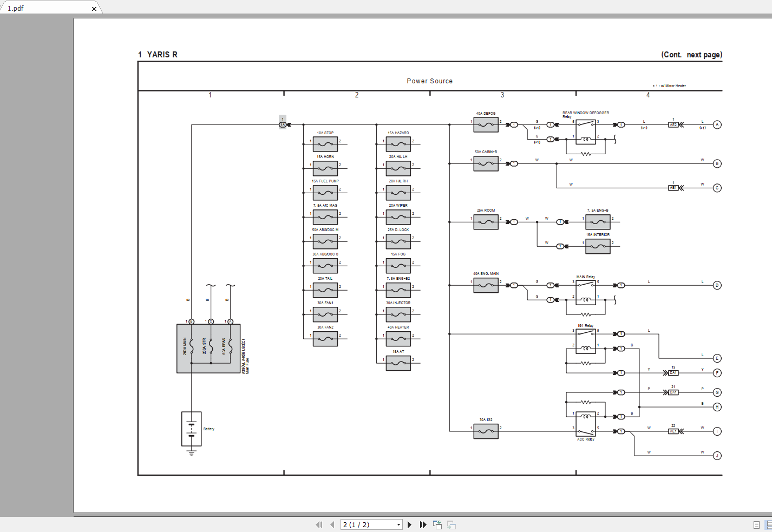Screen dimensions: 772x532
Task: Click the '50A ABS/DSC M' fuse label
Action: coord(325,229)
